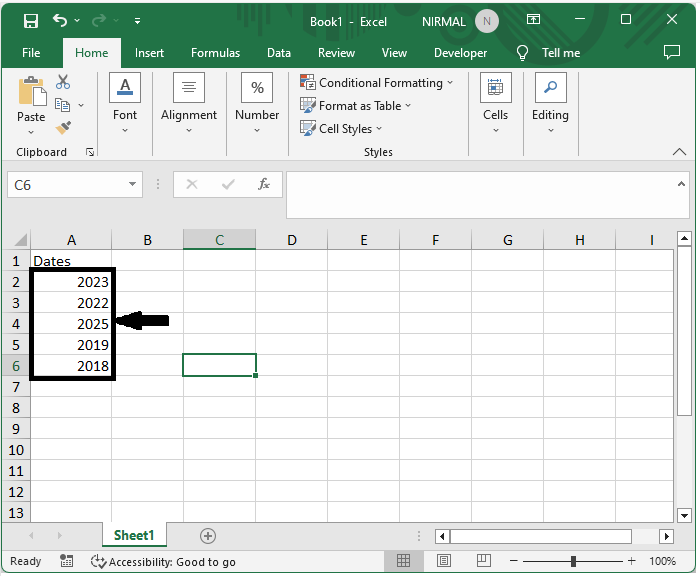700x576 pixels.
Task: Cut selection with the scissors icon
Action: pyautogui.click(x=63, y=82)
